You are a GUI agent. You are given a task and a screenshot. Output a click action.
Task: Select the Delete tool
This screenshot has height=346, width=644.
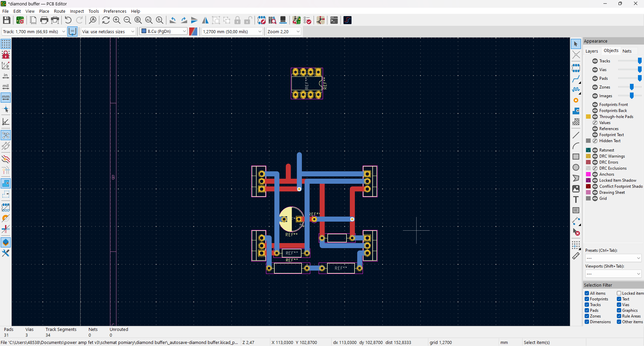pos(576,232)
